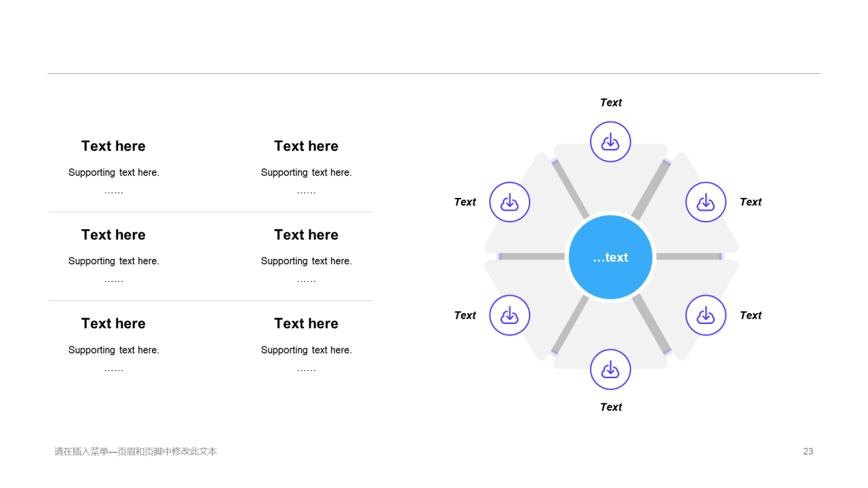This screenshot has height=488, width=868.
Task: Click the last-row right Text here heading
Action: coord(306,323)
